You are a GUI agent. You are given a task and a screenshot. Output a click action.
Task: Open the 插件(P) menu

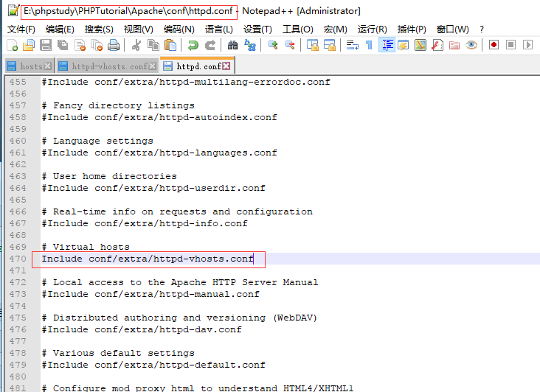point(412,29)
